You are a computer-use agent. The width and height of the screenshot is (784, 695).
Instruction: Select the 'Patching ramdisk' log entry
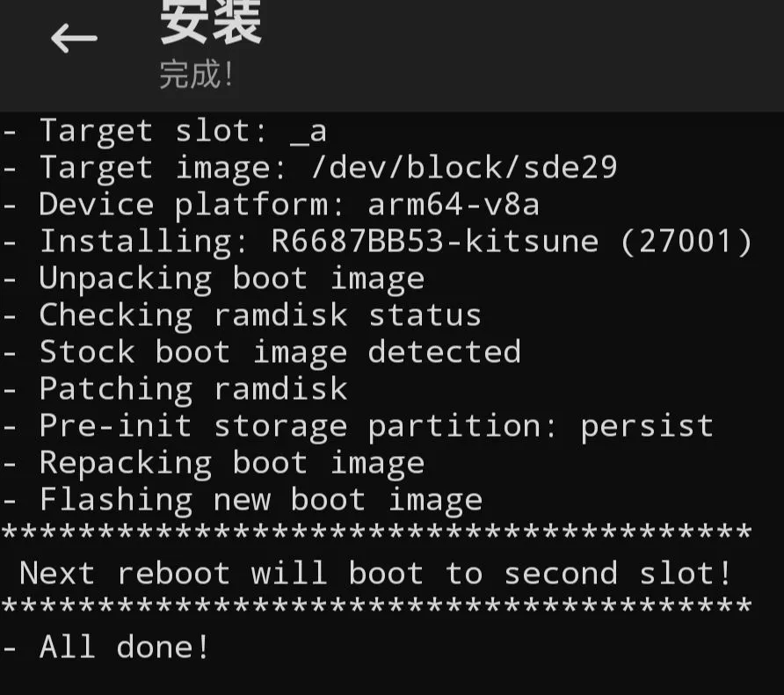point(175,389)
